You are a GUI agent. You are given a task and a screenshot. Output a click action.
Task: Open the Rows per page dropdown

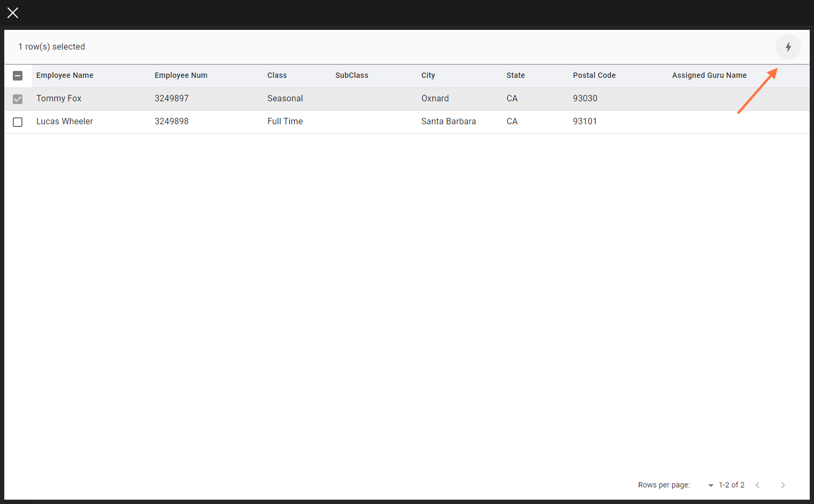point(710,485)
